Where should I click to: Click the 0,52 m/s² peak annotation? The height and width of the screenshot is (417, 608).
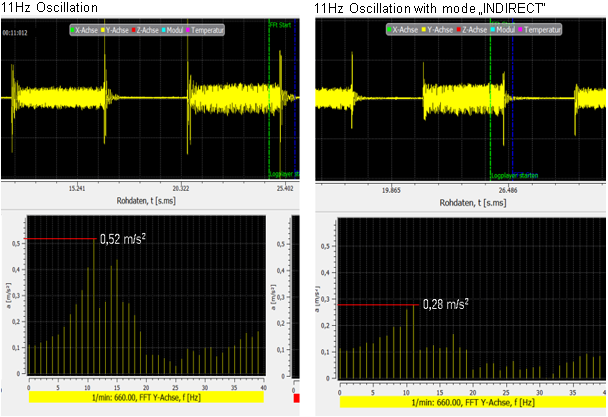pos(123,239)
